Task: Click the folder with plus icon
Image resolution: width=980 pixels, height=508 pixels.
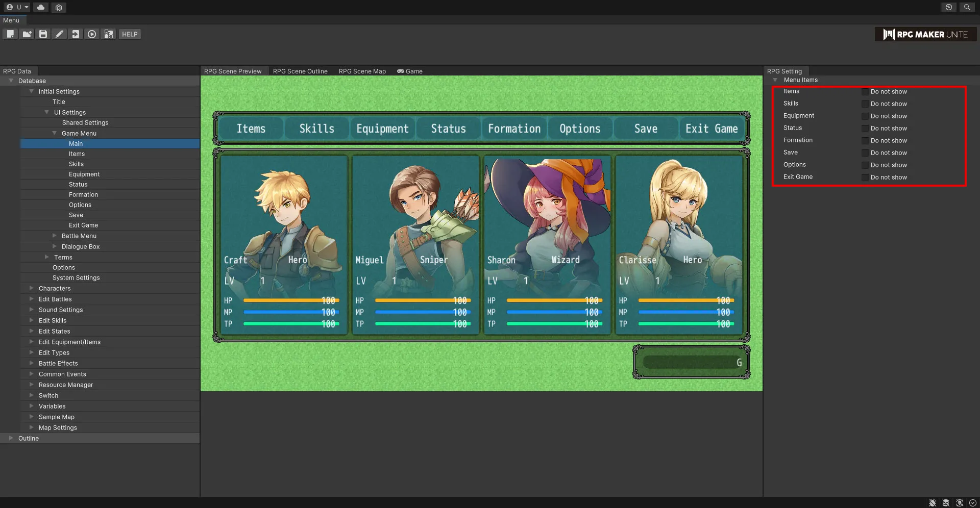Action: point(27,34)
